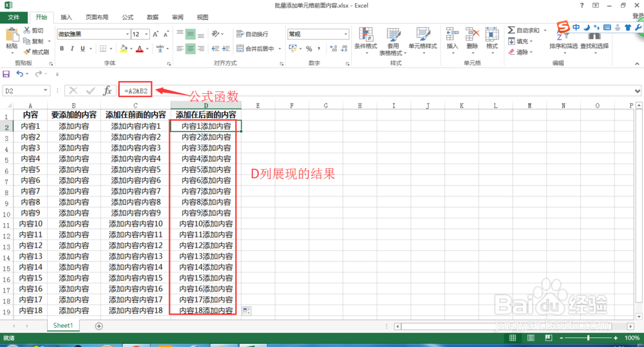The image size is (644, 347).
Task: Switch to the View (视图) tab
Action: point(202,17)
